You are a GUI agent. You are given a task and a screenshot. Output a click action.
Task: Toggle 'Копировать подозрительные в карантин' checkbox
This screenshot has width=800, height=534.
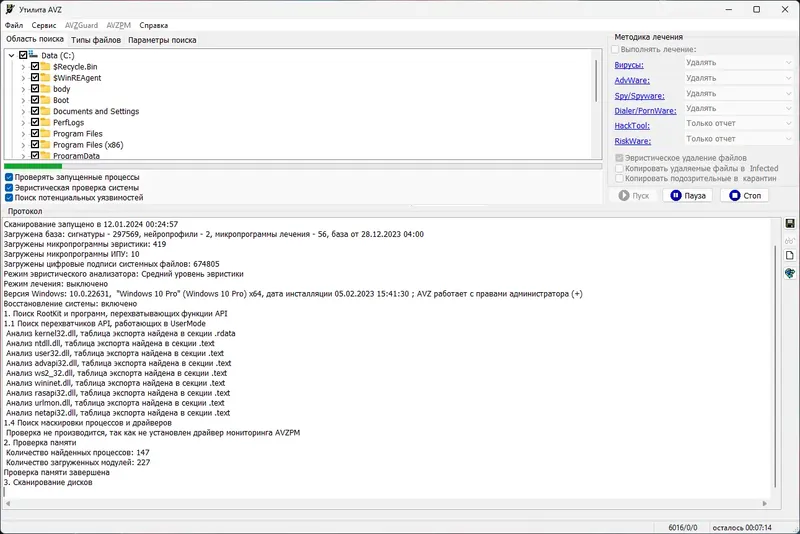pos(619,179)
